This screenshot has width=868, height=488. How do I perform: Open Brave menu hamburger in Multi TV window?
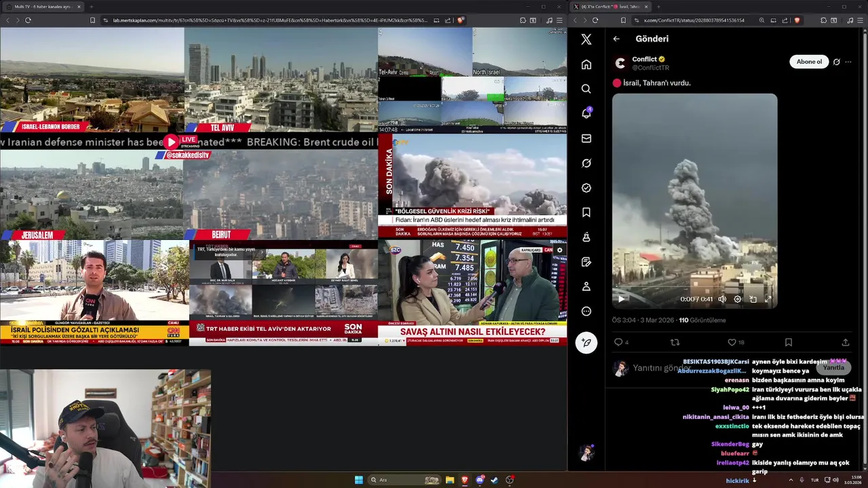coord(559,20)
